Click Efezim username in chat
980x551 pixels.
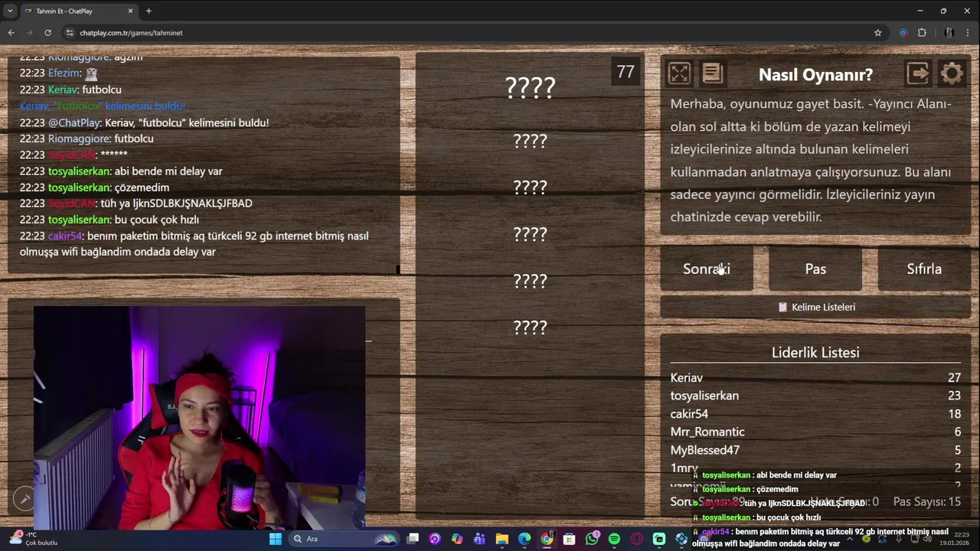click(64, 73)
